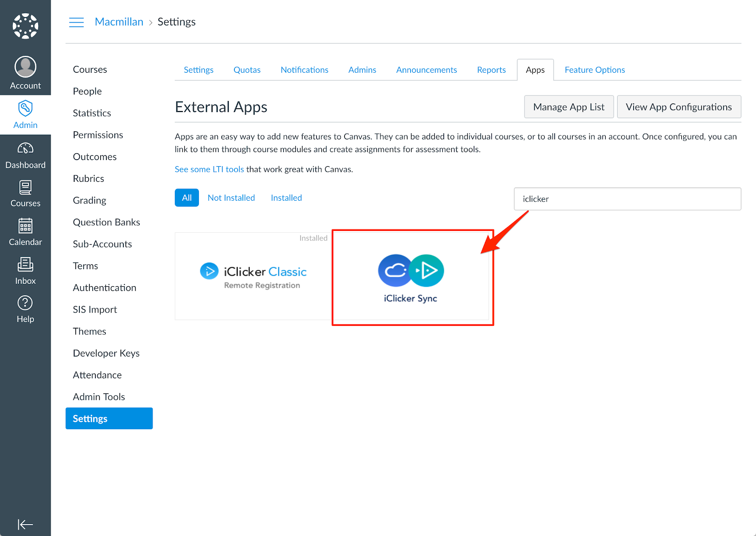
Task: Enable the Not Installed filter
Action: 231,197
